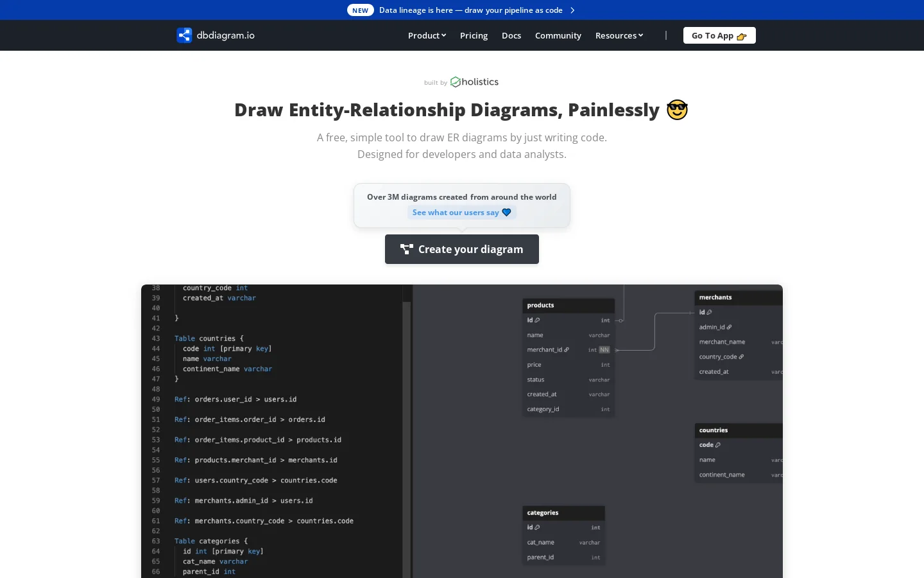924x578 pixels.
Task: Click the dbdiagram.io logo icon
Action: pos(184,35)
